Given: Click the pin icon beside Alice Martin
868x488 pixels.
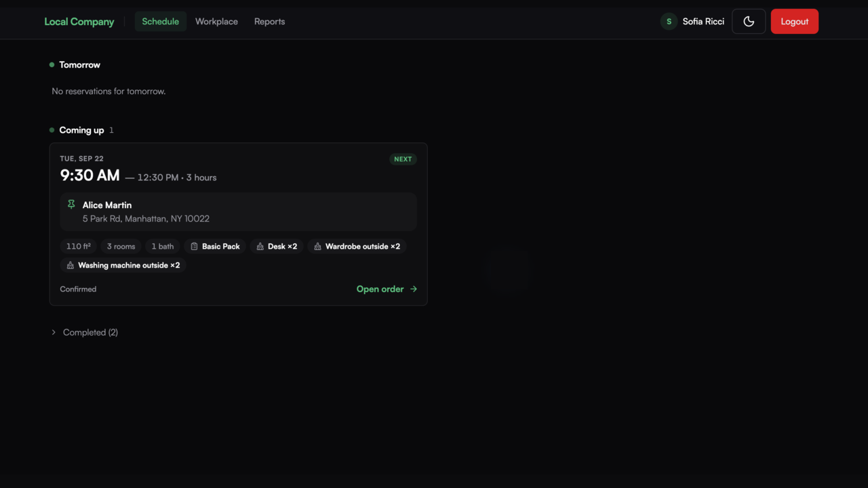Looking at the screenshot, I should (x=71, y=205).
